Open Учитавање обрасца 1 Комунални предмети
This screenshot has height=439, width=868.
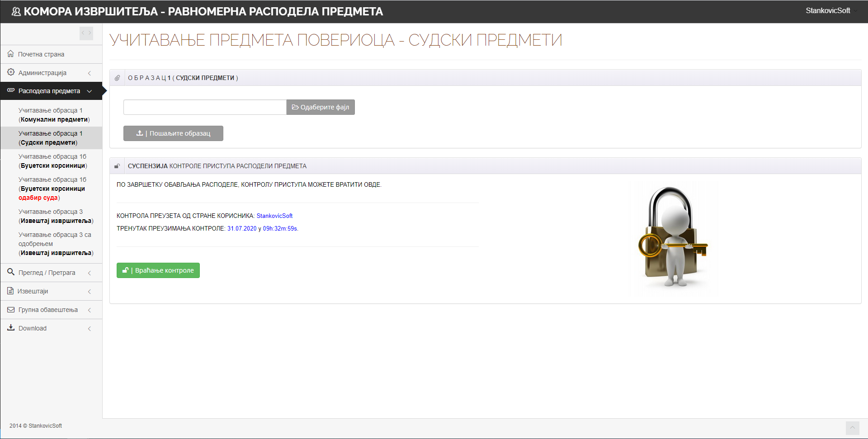54,115
